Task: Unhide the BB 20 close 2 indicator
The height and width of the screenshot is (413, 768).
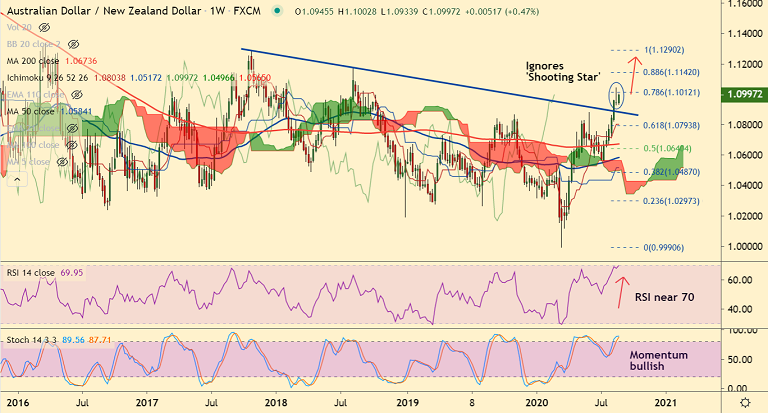Action: tap(73, 44)
